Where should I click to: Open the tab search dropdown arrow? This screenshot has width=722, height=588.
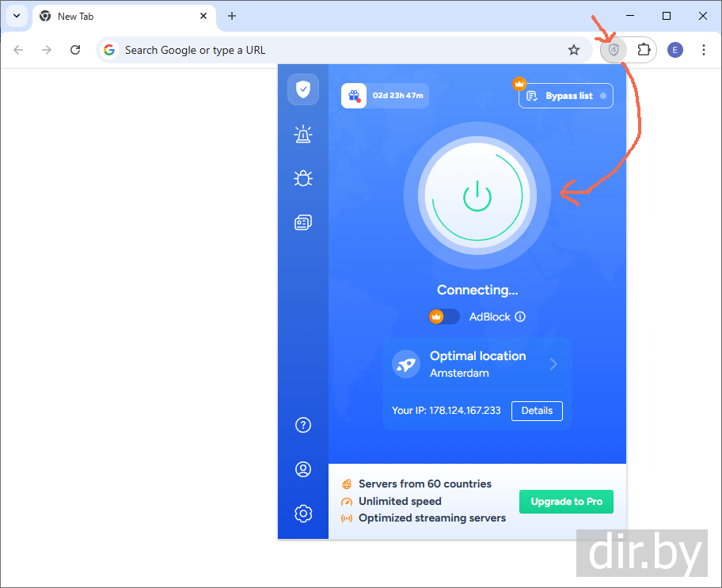tap(17, 16)
